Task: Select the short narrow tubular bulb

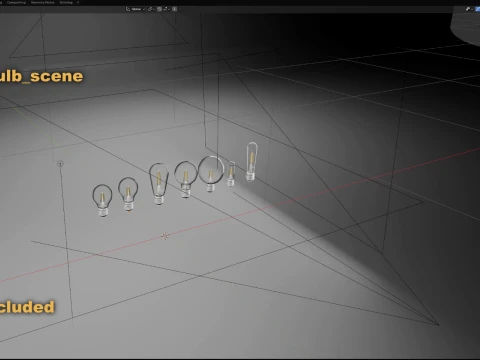Action: tap(231, 173)
